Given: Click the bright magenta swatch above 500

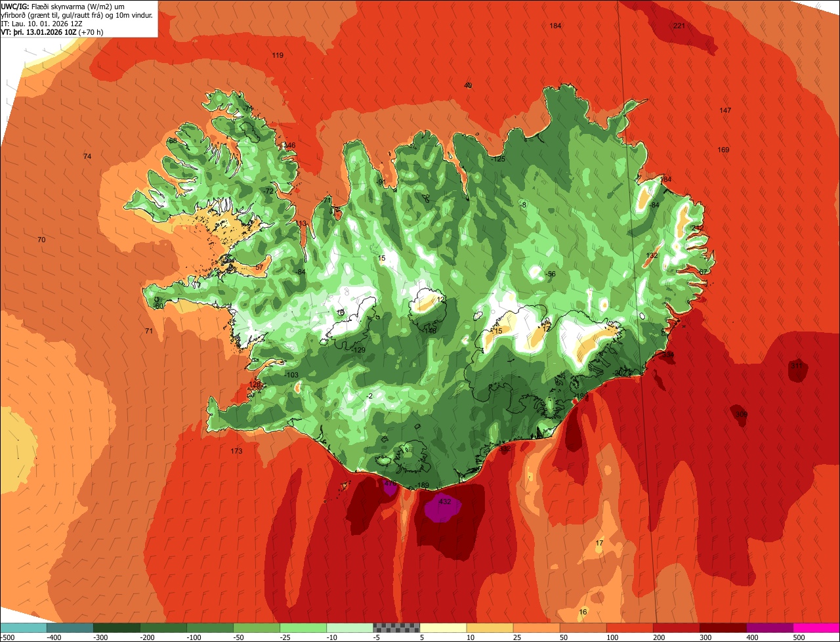Looking at the screenshot, I should [816, 627].
